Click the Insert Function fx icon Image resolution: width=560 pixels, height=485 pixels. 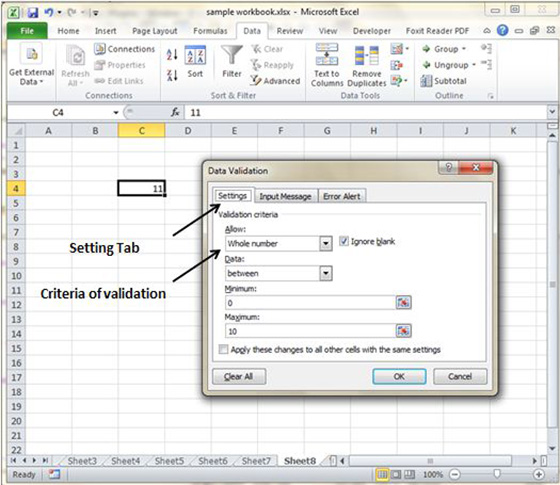(x=175, y=112)
